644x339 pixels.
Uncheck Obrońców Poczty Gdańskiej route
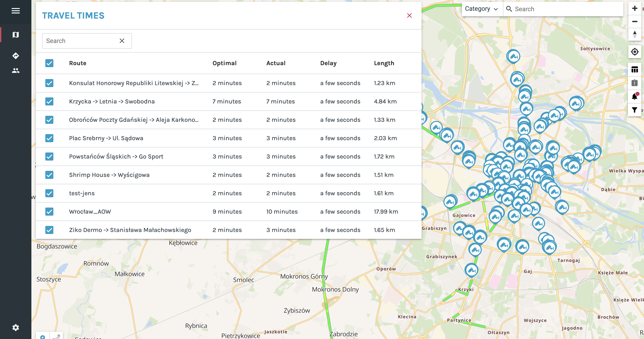click(49, 120)
